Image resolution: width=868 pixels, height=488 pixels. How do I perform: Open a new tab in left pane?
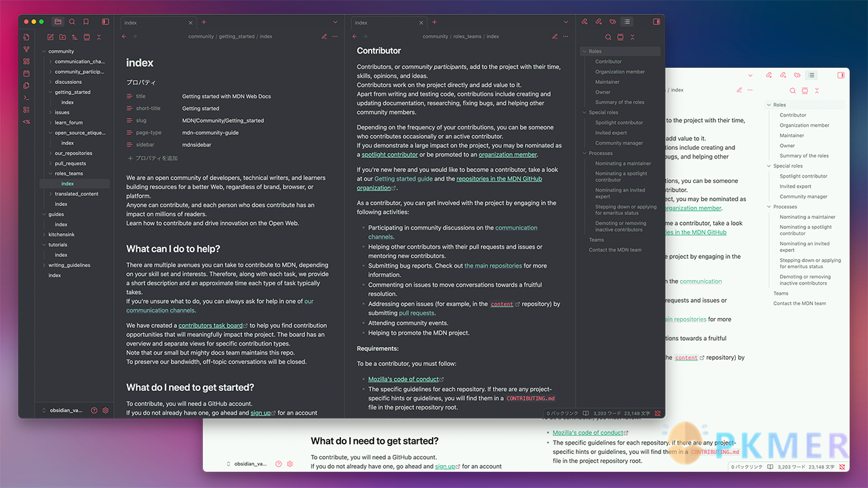click(x=204, y=22)
